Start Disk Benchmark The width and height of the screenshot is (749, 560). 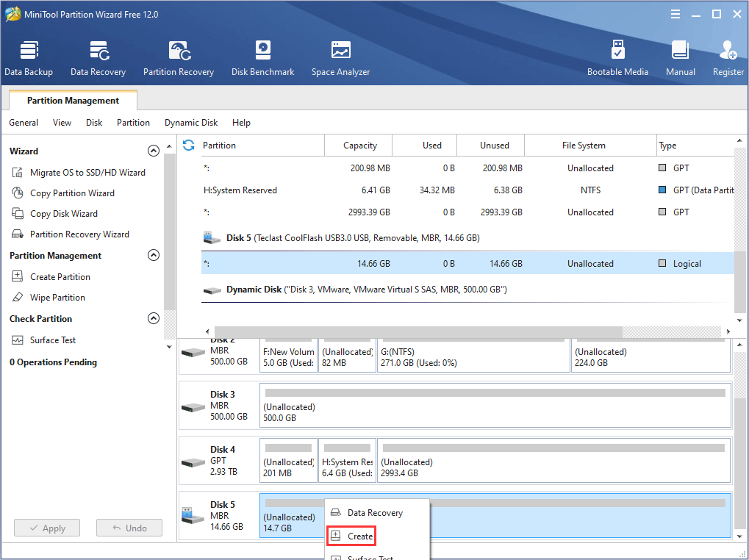(262, 58)
